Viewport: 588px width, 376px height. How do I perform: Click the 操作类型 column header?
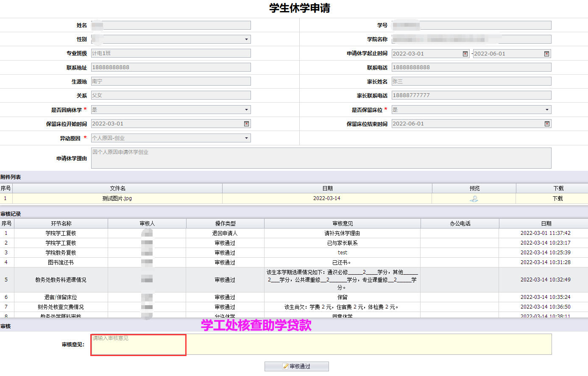tap(225, 223)
